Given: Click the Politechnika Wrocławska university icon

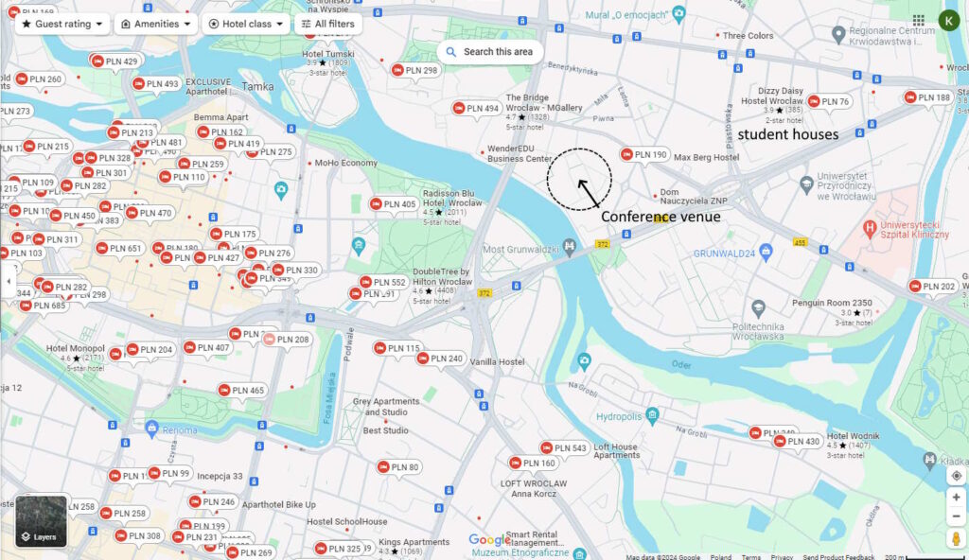Looking at the screenshot, I should coord(759,307).
